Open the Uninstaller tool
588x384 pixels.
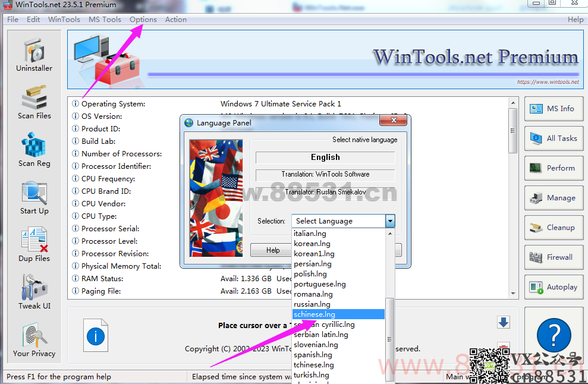pos(34,55)
